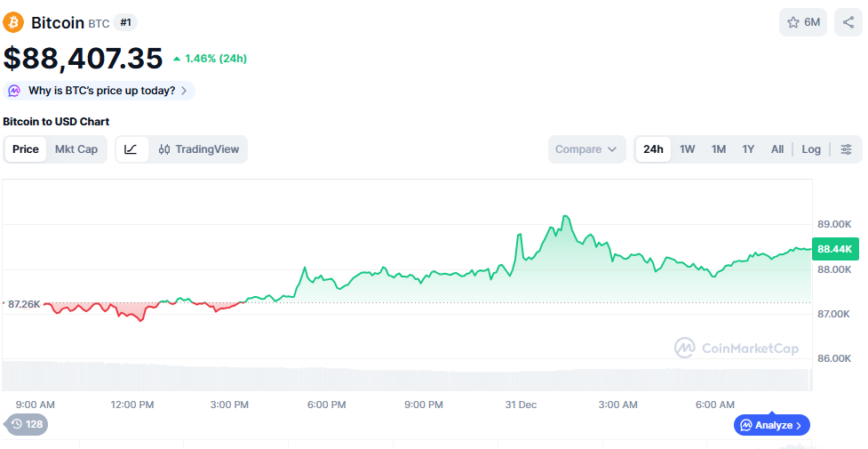Screen dimensions: 868x449
Task: Expand the Analyze button chevron
Action: [799, 425]
